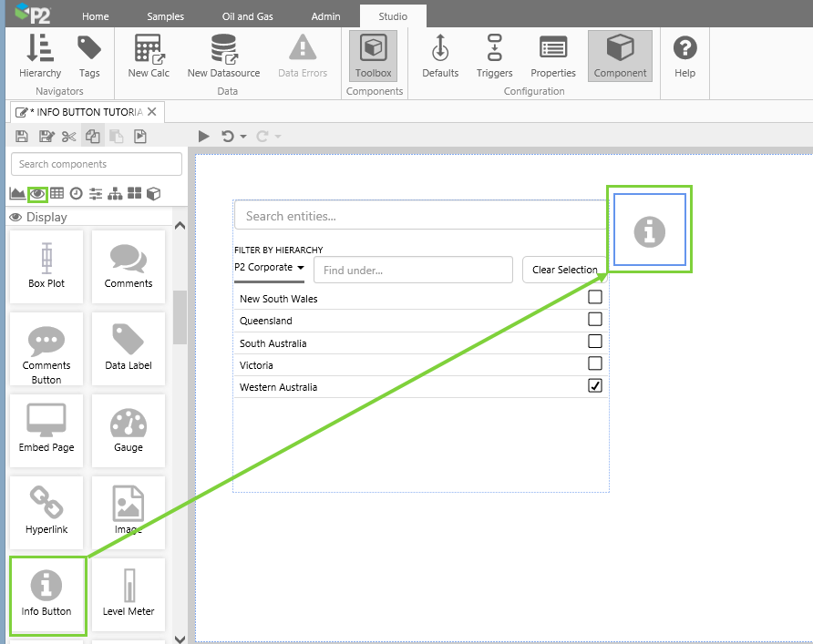Screen dimensions: 813x644
Task: Check the New South Wales checkbox
Action: point(595,298)
